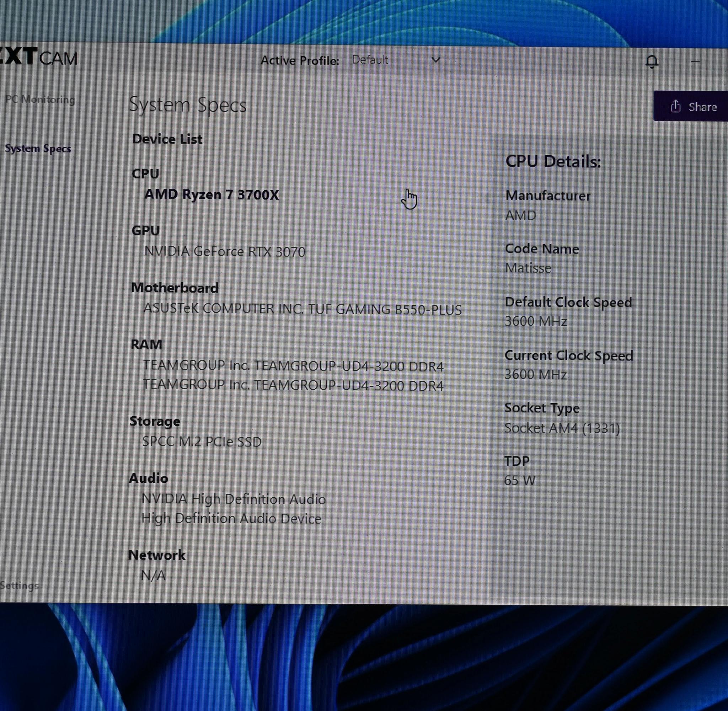Screen dimensions: 728x711
Task: Click the 3600 MHz Default Clock Speed value
Action: [x=536, y=321]
